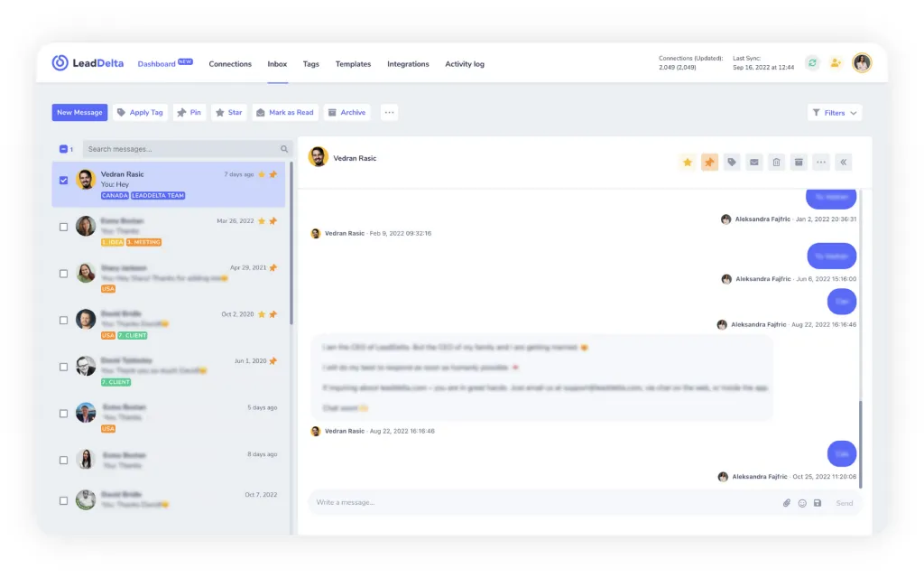Click the Archive toolbar button
Viewport: 924px width, 578px height.
[347, 112]
